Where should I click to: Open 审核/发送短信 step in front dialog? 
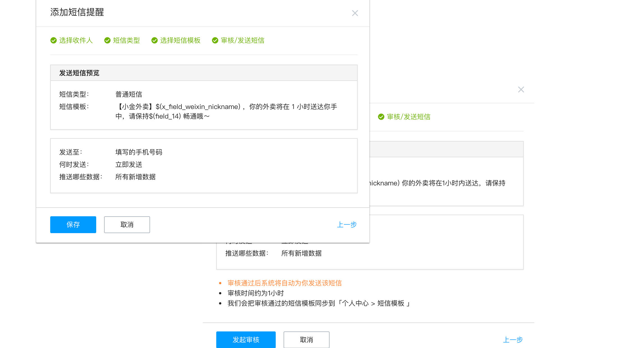tap(242, 40)
